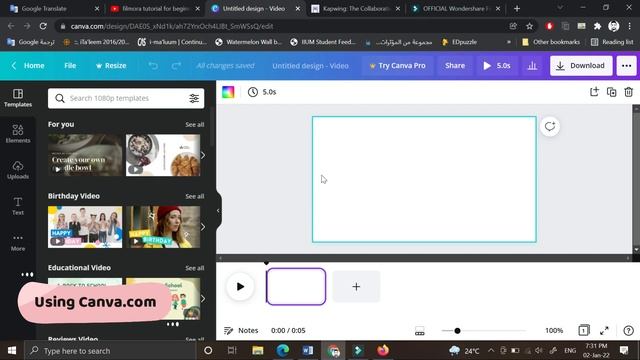Select the red beanie birthday template
The width and height of the screenshot is (640, 360).
coord(163,227)
